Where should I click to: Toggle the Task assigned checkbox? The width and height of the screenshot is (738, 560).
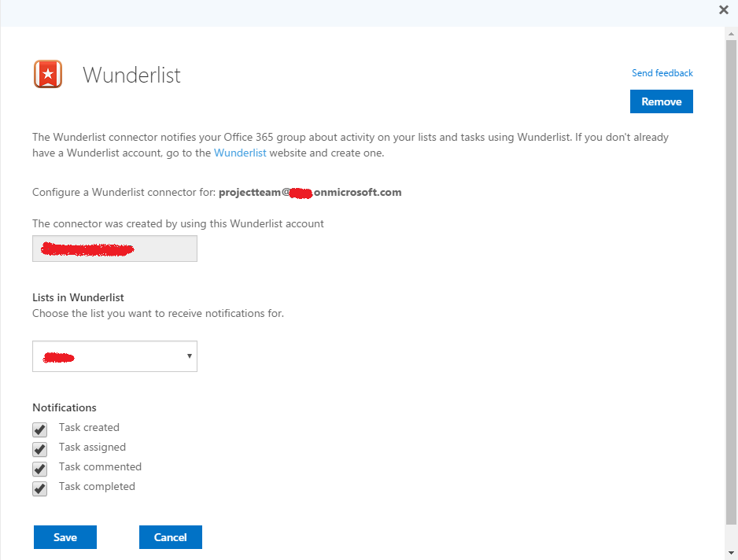39,449
